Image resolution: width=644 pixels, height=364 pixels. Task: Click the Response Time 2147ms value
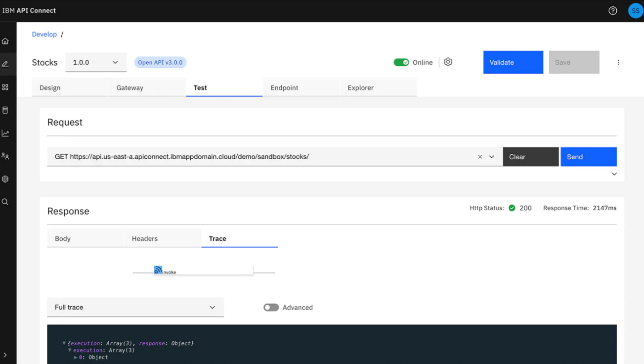click(604, 208)
